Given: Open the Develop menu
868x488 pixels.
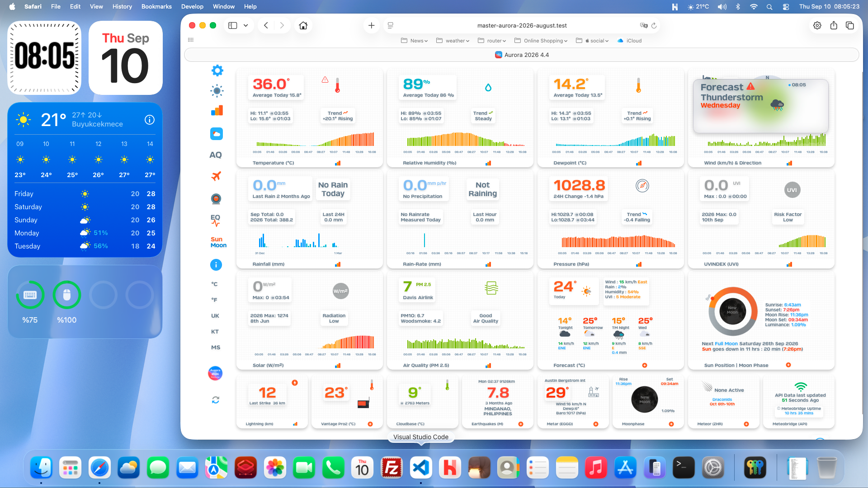Looking at the screenshot, I should (x=192, y=7).
